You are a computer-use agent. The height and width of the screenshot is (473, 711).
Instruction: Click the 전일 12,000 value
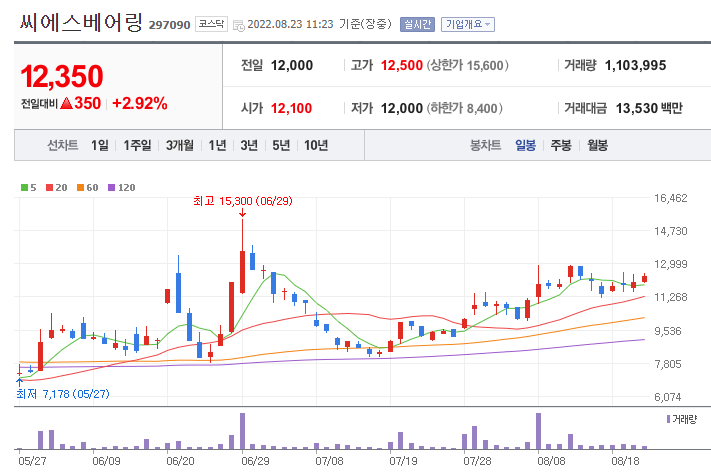(292, 65)
